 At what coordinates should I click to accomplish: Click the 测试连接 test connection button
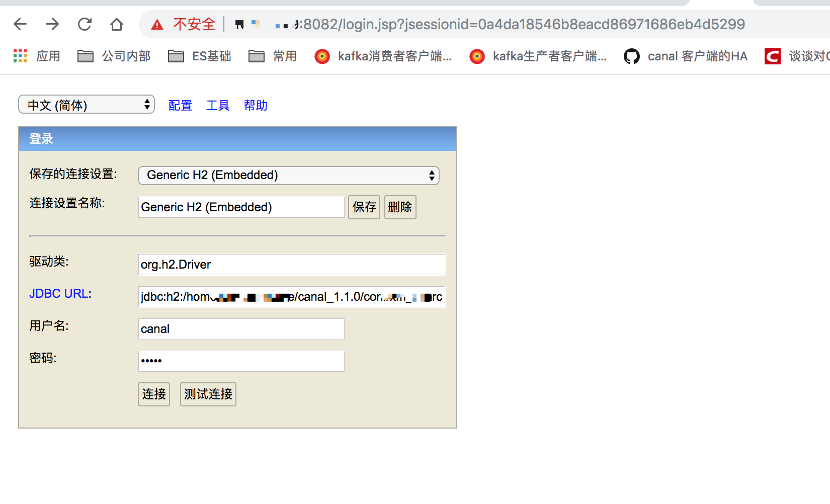click(x=208, y=394)
